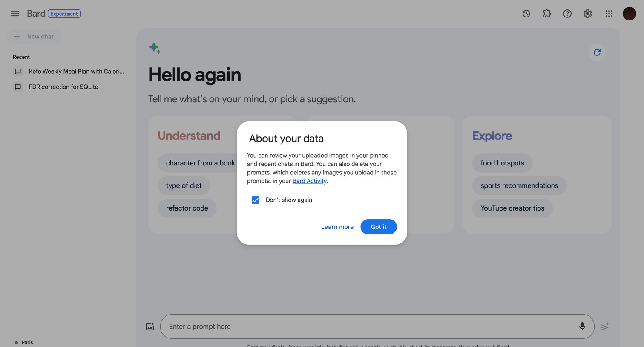Viewport: 644px width, 347px height.
Task: Open the settings gear icon
Action: click(588, 14)
